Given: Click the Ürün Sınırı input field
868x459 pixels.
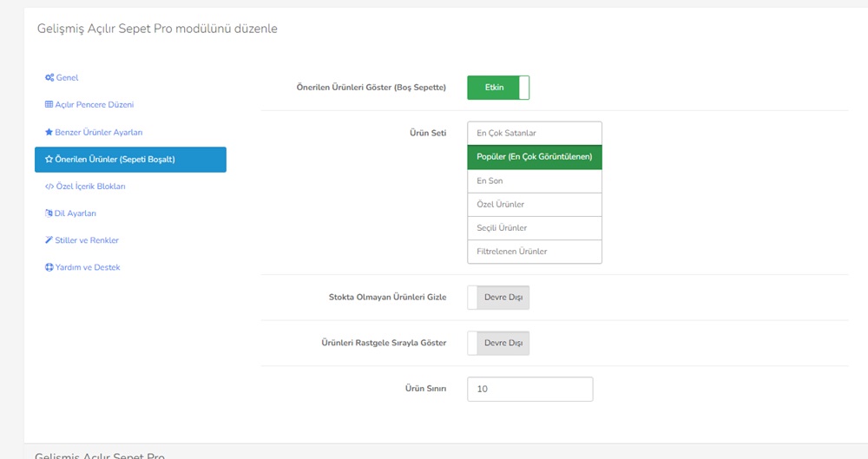Looking at the screenshot, I should tap(529, 390).
